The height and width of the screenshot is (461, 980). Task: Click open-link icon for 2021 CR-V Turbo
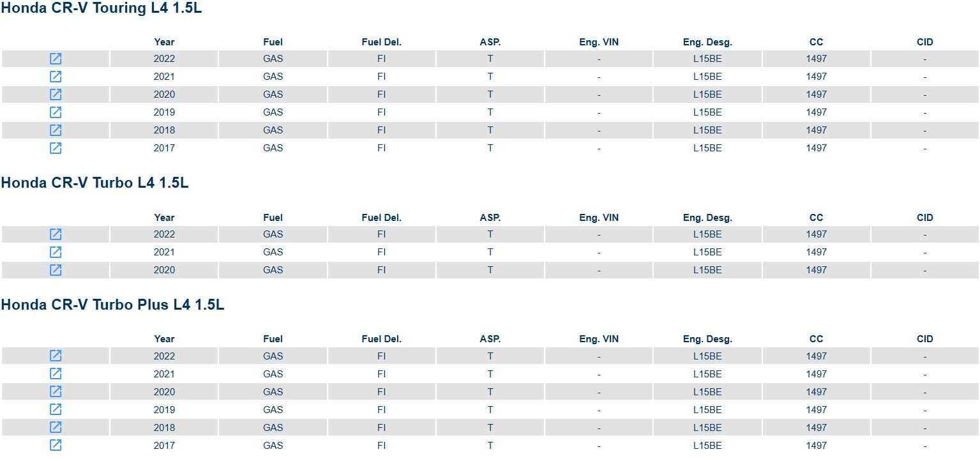(56, 252)
